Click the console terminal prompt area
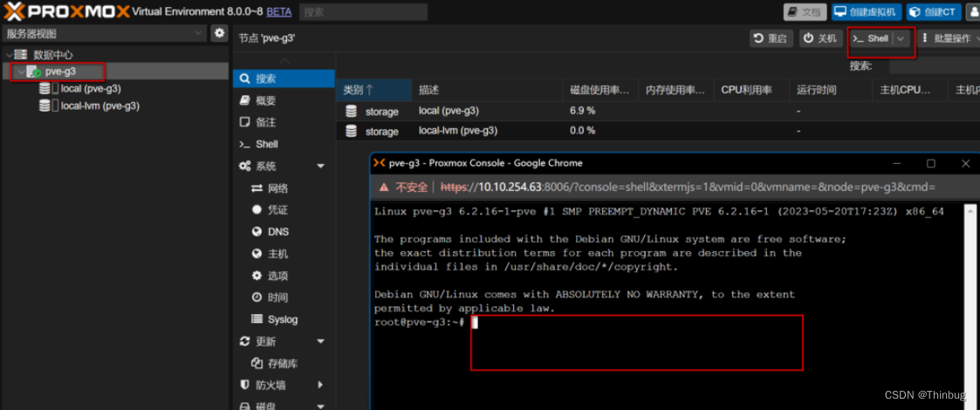 coord(636,343)
